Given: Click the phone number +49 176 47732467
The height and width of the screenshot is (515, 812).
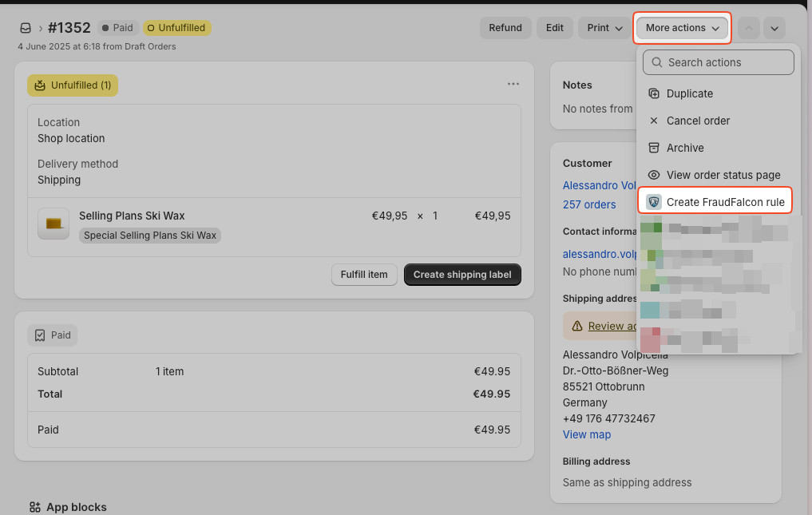Looking at the screenshot, I should tap(609, 418).
